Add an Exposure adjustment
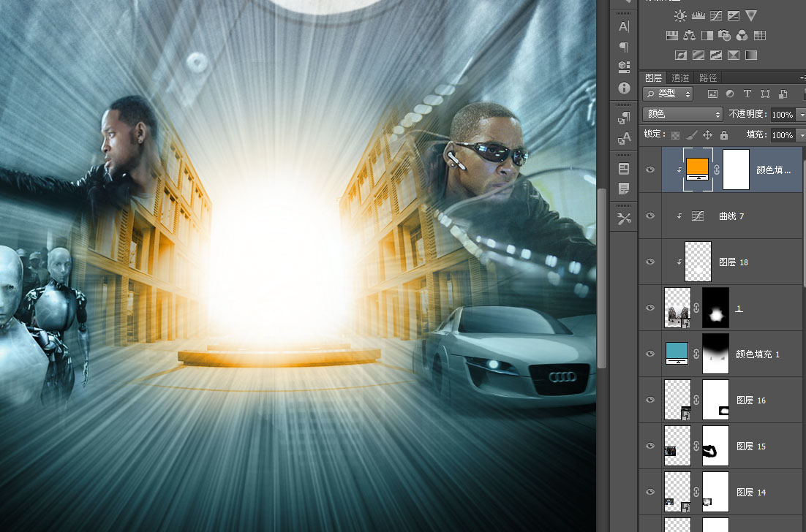The image size is (806, 532). [734, 16]
